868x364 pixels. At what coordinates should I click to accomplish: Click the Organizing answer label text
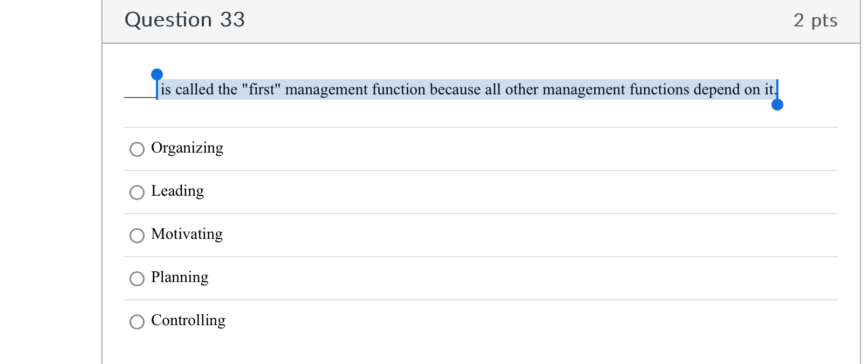187,148
